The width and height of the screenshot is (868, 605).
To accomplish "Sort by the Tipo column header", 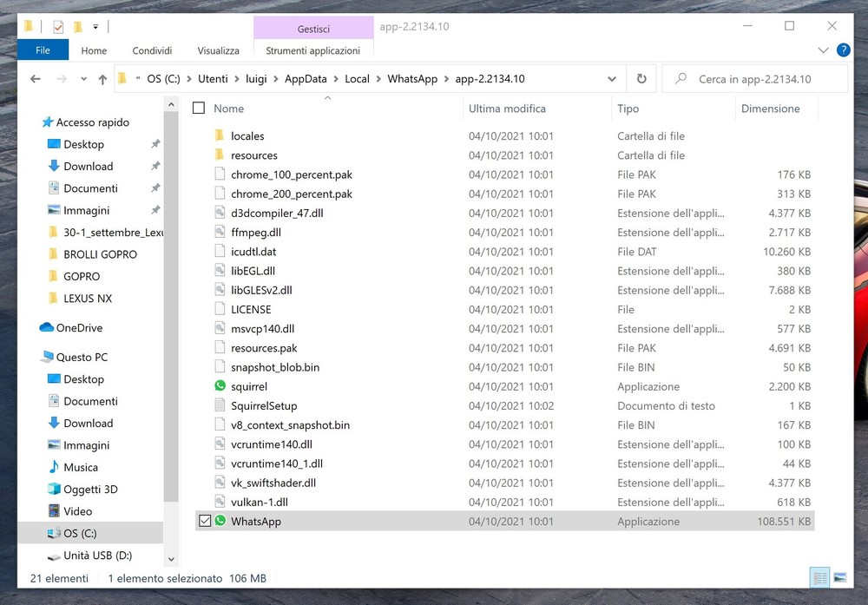I will point(628,109).
